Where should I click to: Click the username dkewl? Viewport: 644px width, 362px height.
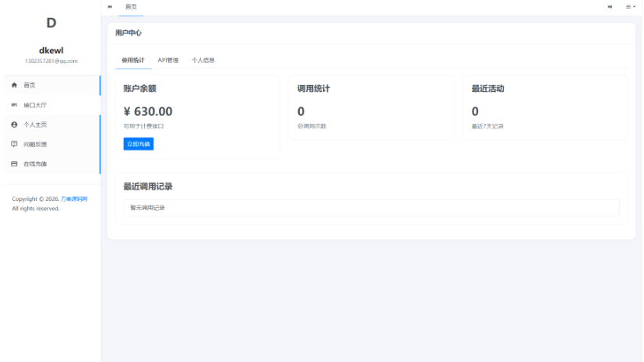point(51,51)
